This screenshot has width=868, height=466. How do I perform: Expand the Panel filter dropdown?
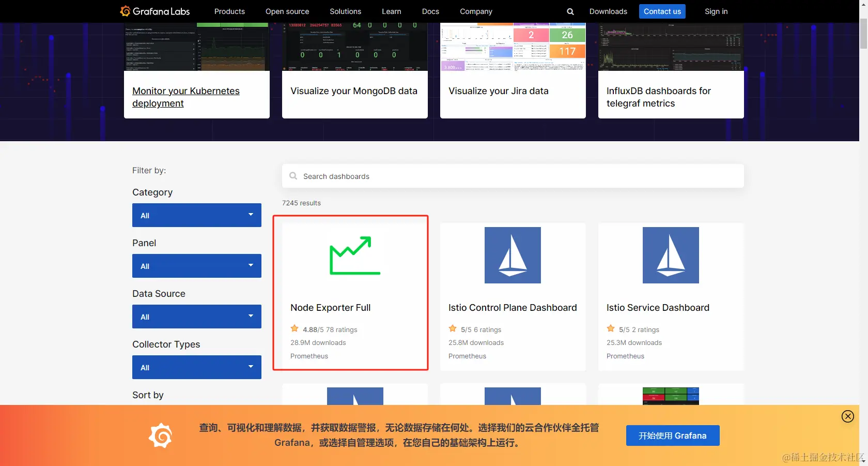(197, 266)
